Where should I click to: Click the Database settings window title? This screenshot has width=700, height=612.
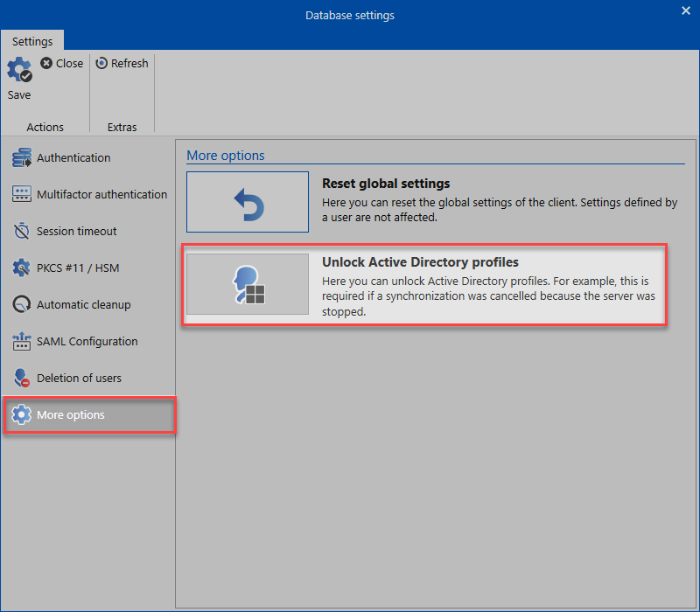tap(350, 15)
